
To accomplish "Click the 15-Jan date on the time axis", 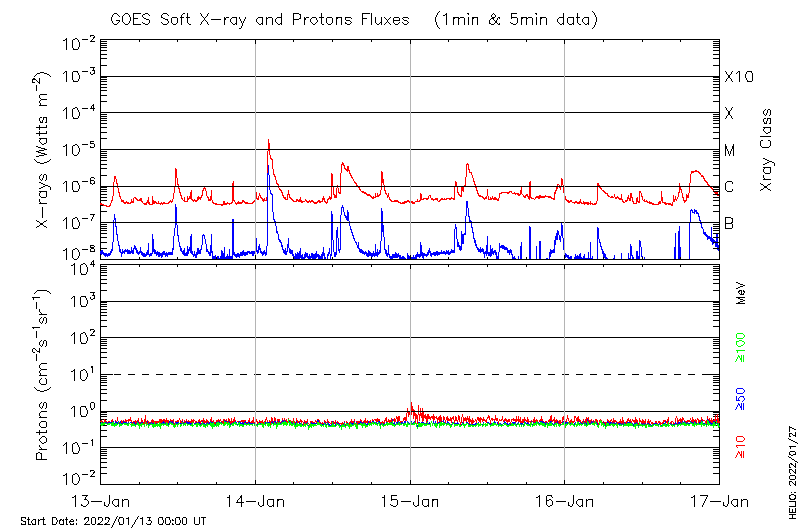I will point(410,500).
